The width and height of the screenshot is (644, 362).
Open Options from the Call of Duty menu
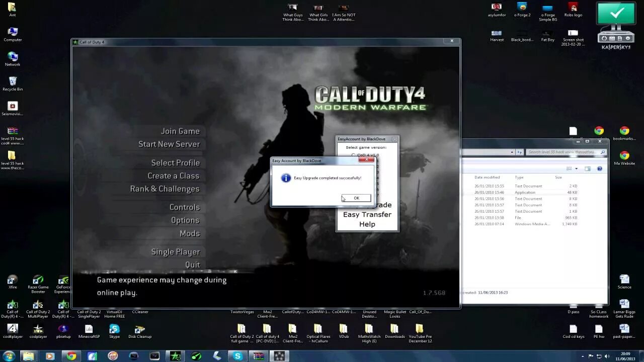click(185, 220)
